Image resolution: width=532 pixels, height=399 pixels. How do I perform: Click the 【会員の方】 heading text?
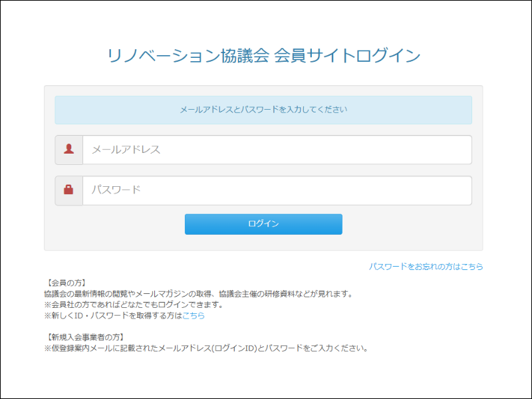pos(66,283)
